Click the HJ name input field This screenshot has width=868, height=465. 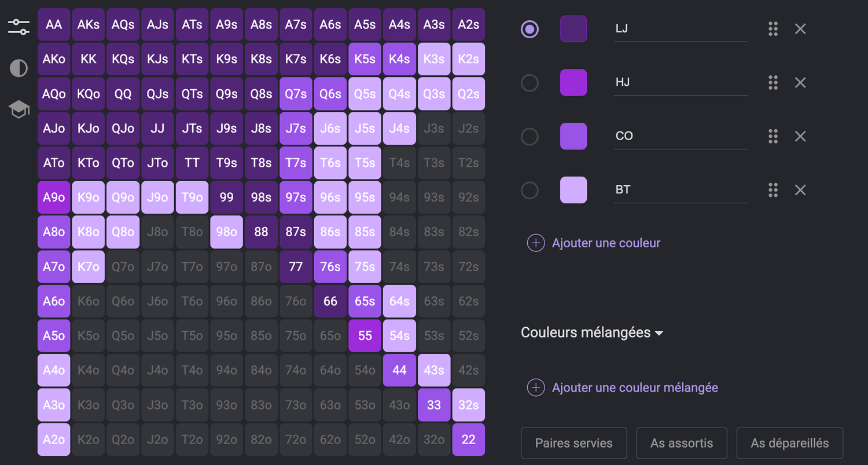click(x=681, y=83)
